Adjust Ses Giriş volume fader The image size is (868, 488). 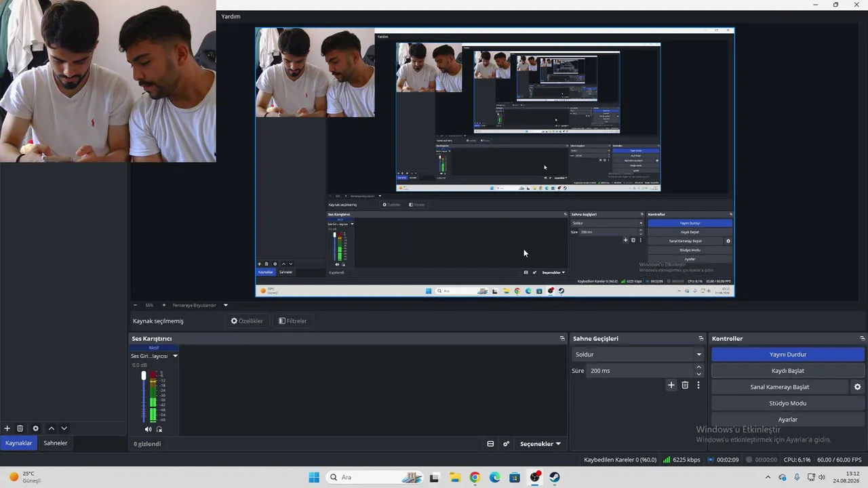(x=144, y=375)
